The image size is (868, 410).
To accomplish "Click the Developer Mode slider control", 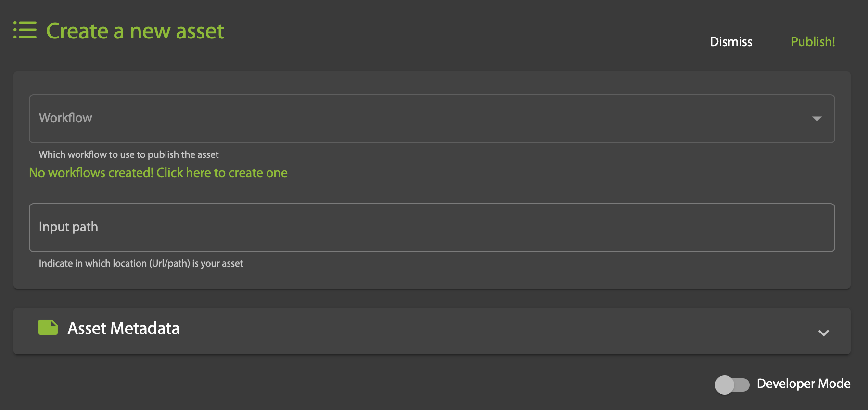I will [733, 384].
